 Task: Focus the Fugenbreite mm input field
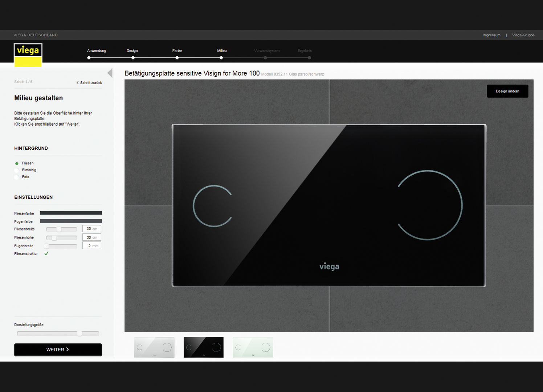point(91,246)
